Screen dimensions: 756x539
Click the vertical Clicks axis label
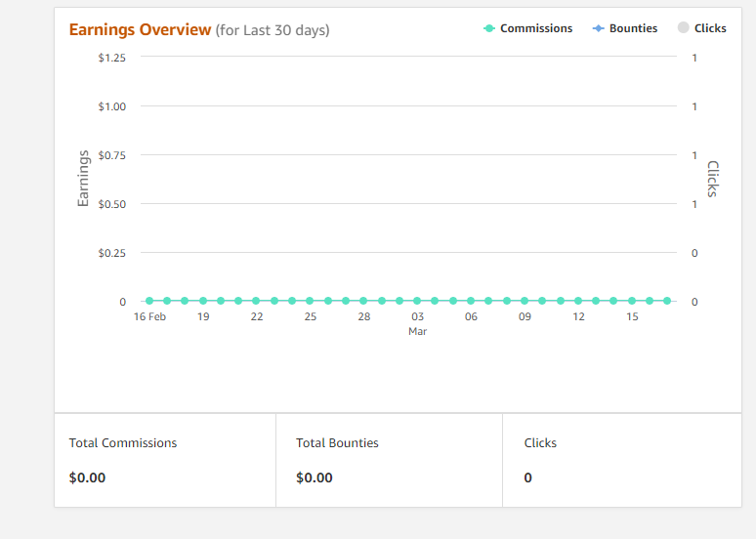[712, 179]
